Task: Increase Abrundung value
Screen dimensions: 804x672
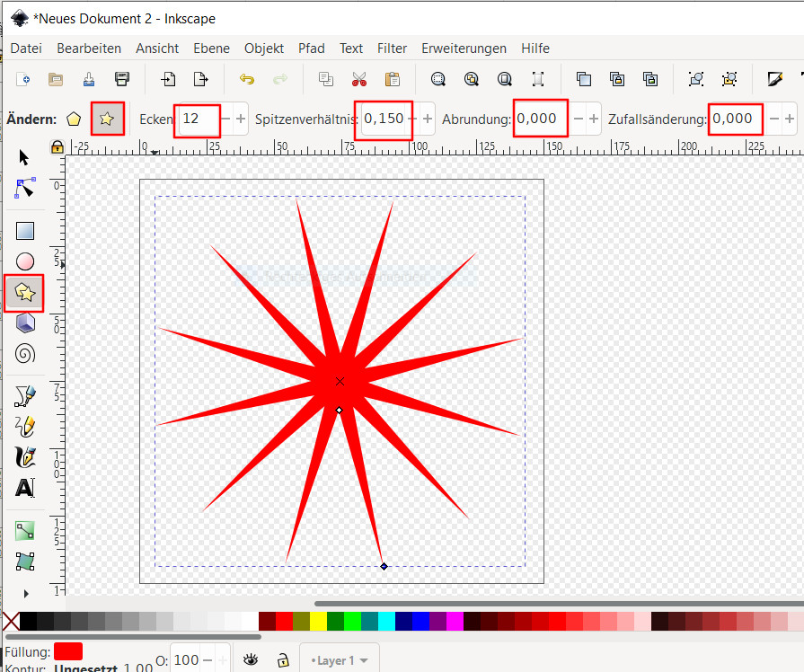Action: point(594,119)
